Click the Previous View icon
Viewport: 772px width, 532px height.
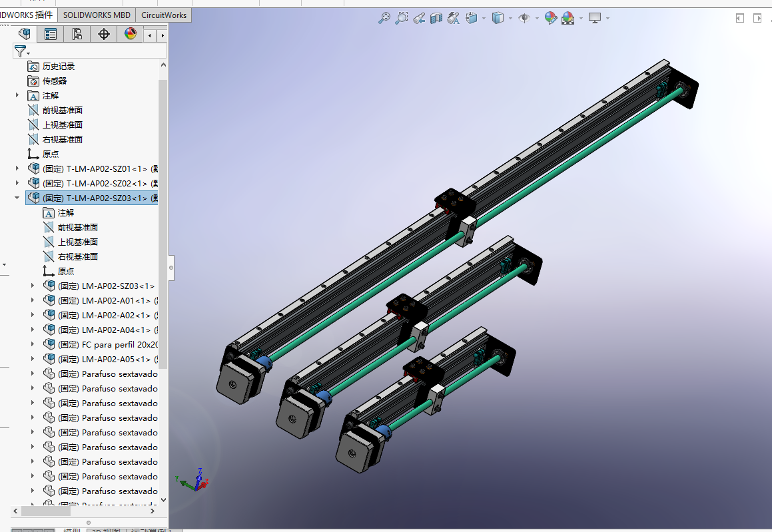(x=419, y=18)
